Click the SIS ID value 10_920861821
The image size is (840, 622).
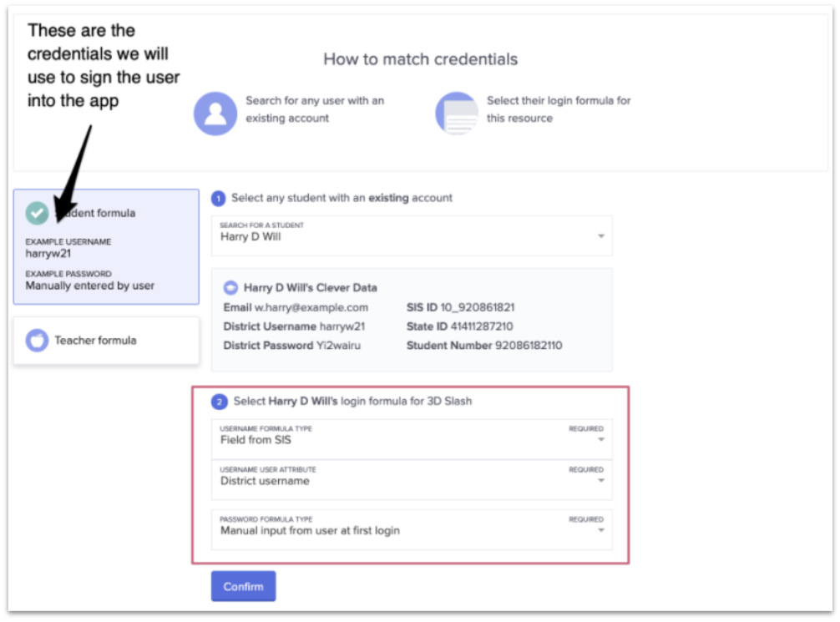click(x=472, y=307)
